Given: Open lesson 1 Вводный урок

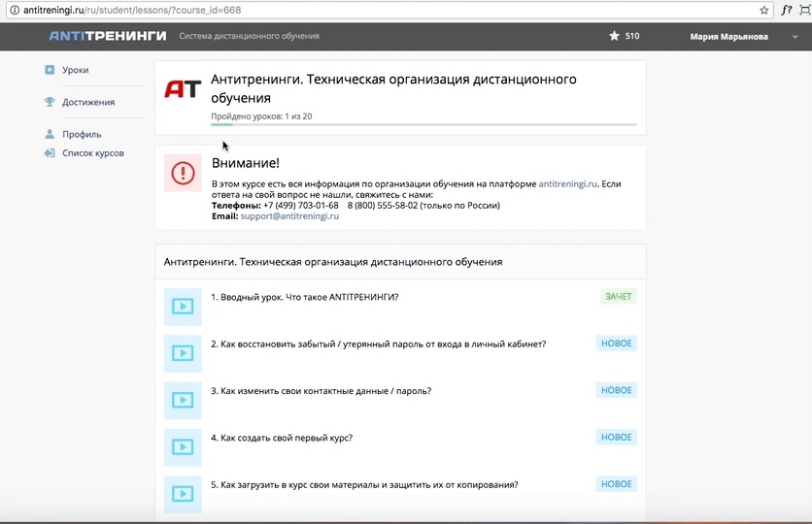Looking at the screenshot, I should 305,297.
